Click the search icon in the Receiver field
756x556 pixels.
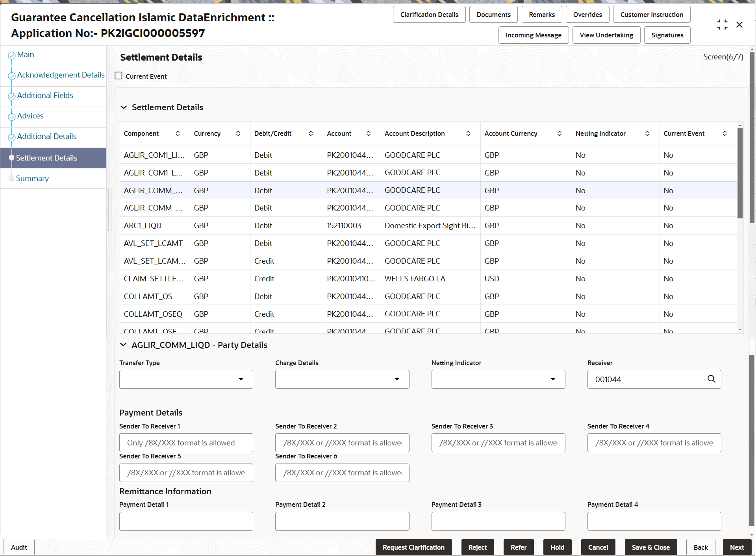pos(711,379)
